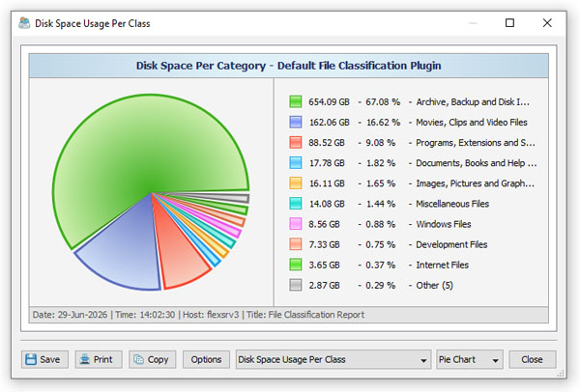
Task: Click 'Host: flexsrv3' in status line
Action: click(x=211, y=315)
